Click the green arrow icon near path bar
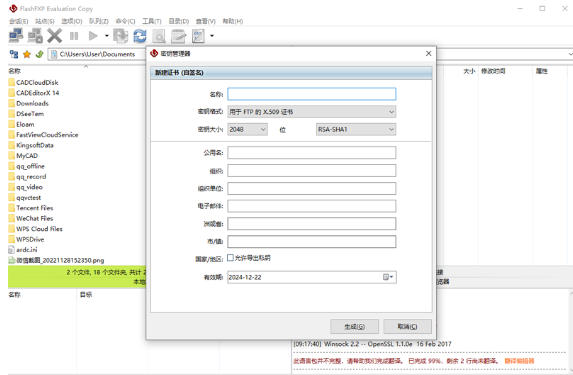This screenshot has height=375, width=573. click(x=39, y=54)
